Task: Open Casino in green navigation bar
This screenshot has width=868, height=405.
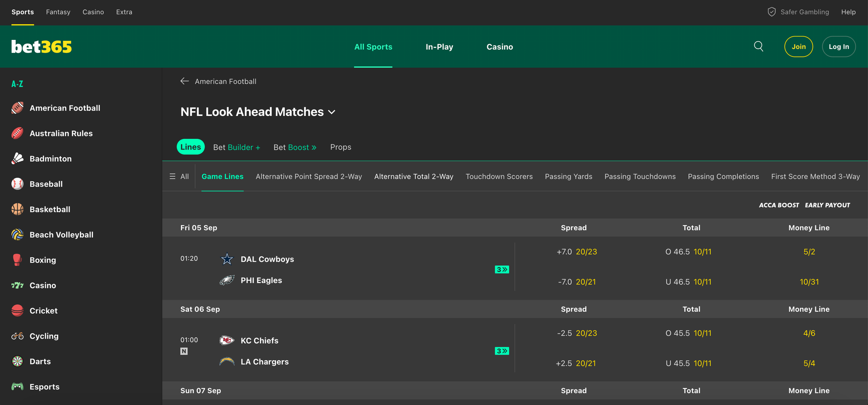Action: pos(500,47)
